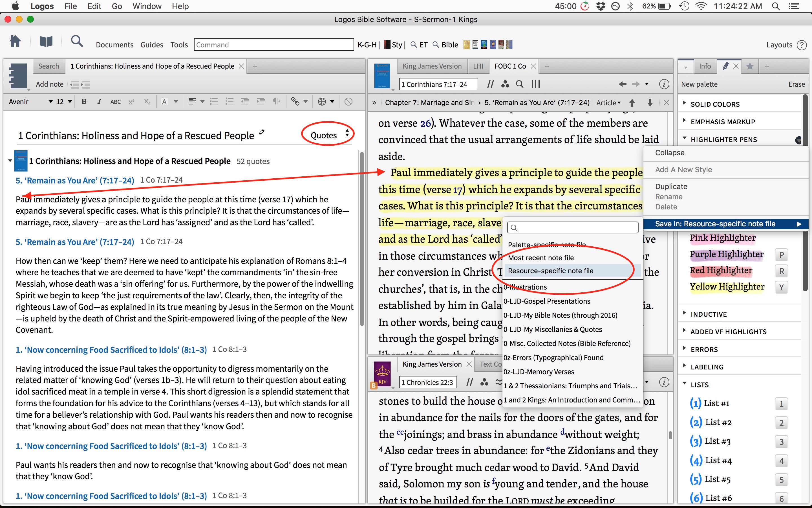Viewport: 812px width, 508px height.
Task: Open parallel resources icon in FOBC panel
Action: point(490,84)
